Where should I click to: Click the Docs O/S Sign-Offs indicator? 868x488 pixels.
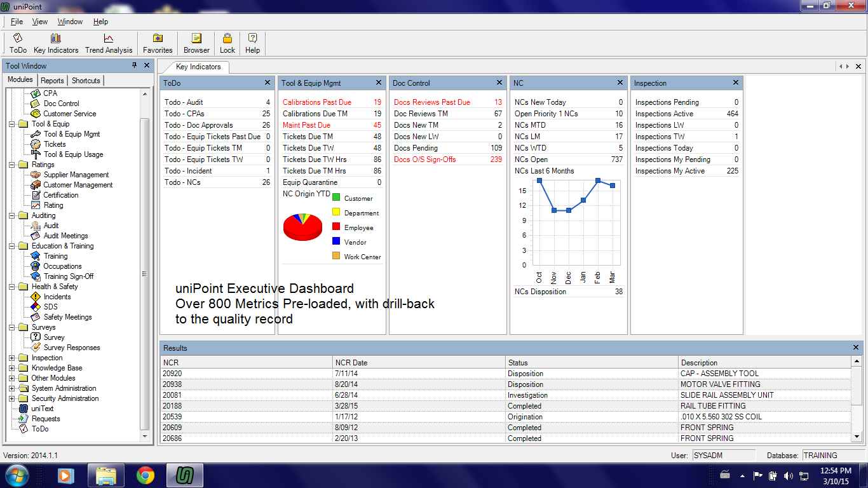(448, 159)
